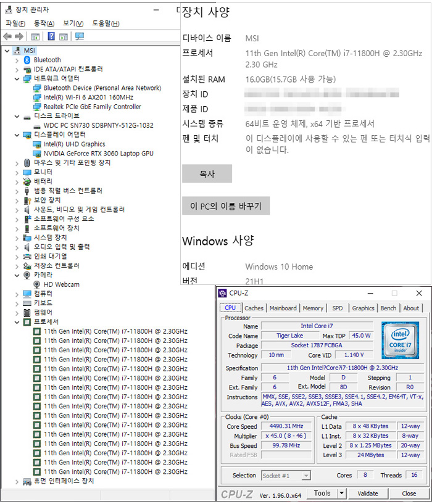
Task: Select Intel(R) UHD Graphics adapter
Action: coord(74,144)
